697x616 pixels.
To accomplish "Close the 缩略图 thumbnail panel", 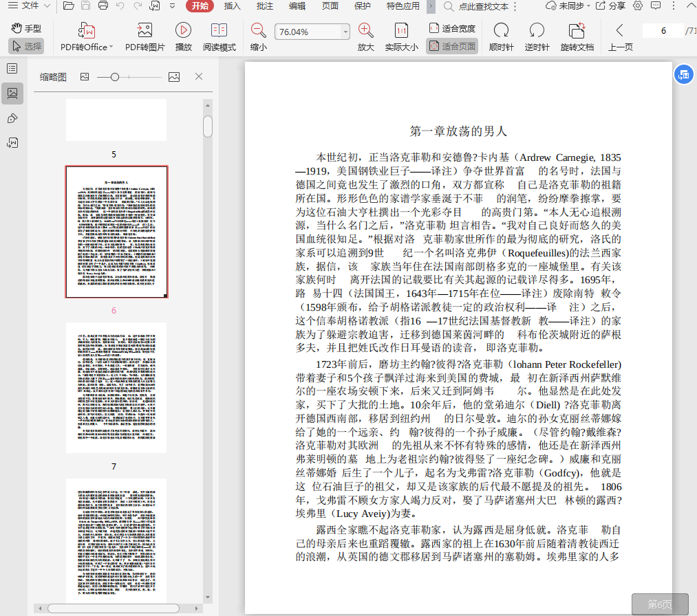I will (199, 76).
